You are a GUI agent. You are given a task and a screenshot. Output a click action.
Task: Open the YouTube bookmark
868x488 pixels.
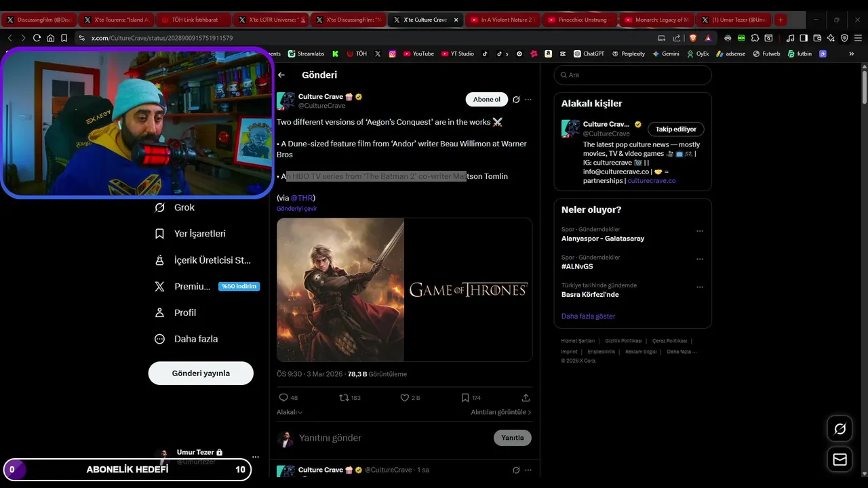[x=418, y=54]
